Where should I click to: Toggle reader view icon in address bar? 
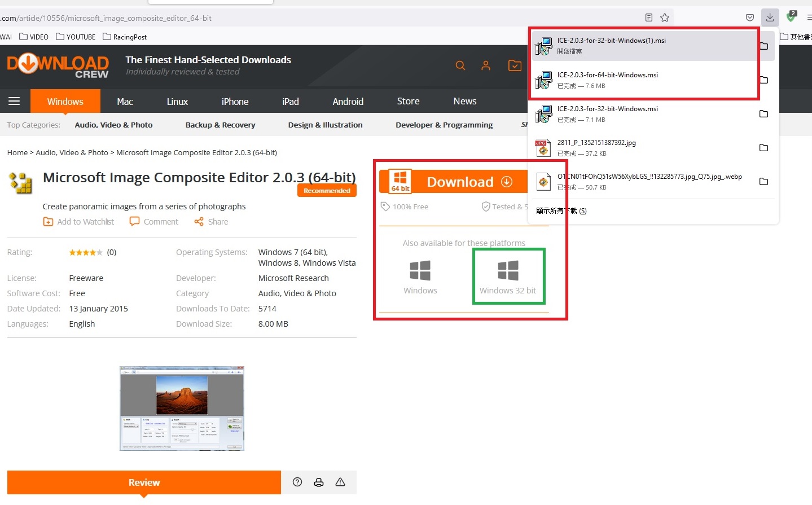click(x=649, y=17)
